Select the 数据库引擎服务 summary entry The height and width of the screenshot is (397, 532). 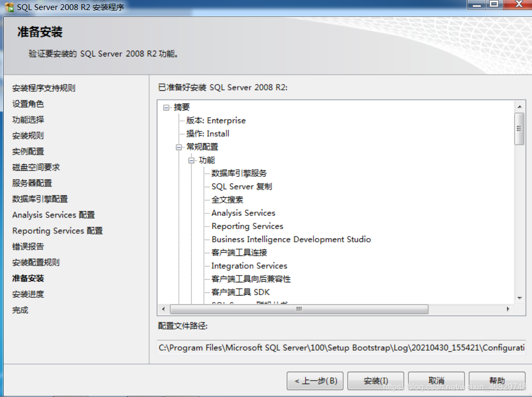coord(240,173)
